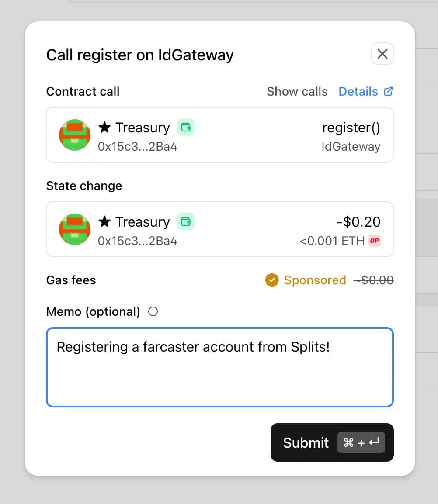Click Treasury avatar in Contract call
The width and height of the screenshot is (438, 504).
(x=75, y=135)
